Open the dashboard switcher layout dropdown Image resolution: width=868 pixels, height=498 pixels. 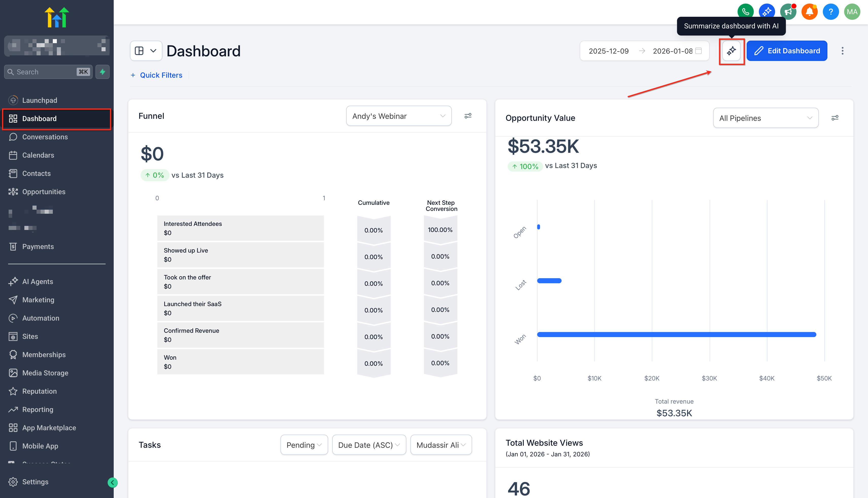[146, 51]
